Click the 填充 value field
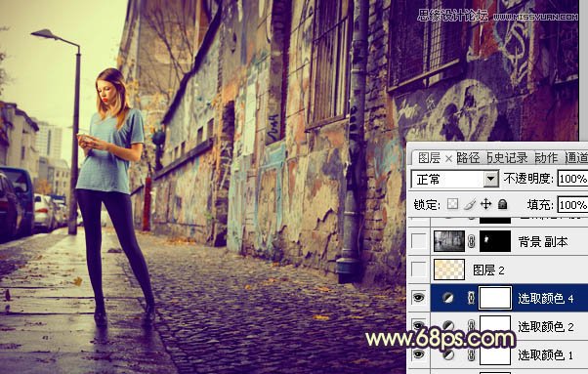The width and height of the screenshot is (588, 374). click(x=572, y=205)
